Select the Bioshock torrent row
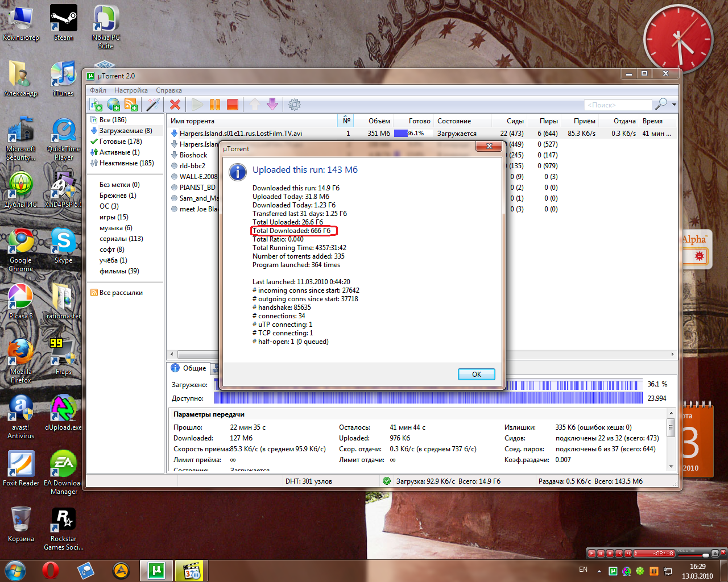The width and height of the screenshot is (728, 582). pos(193,155)
